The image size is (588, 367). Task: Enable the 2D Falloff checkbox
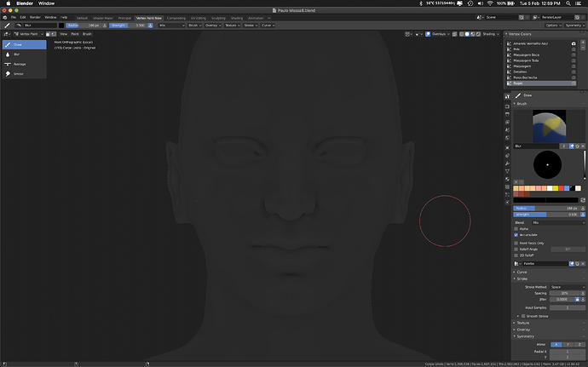(516, 255)
